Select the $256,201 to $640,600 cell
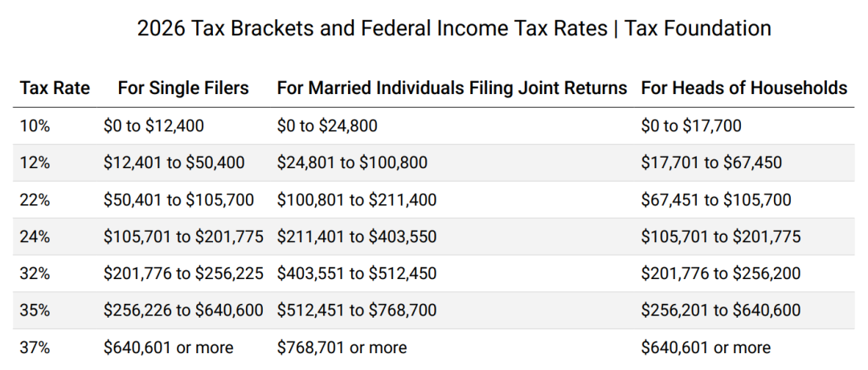The height and width of the screenshot is (370, 868). (x=721, y=310)
